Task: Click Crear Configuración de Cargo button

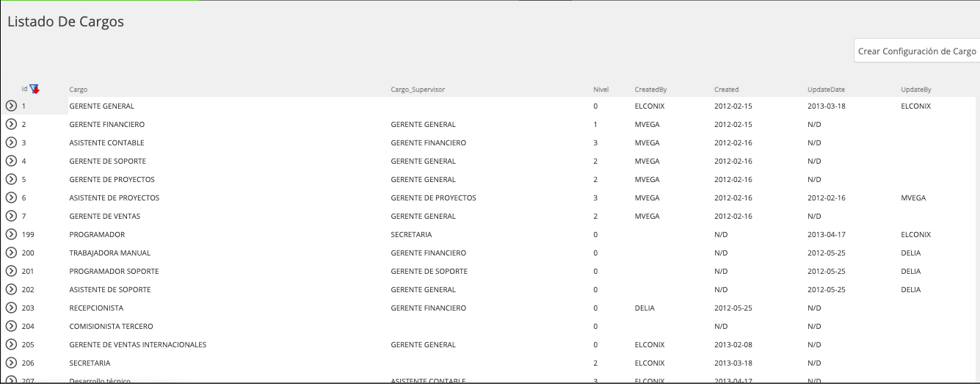Action: [917, 51]
